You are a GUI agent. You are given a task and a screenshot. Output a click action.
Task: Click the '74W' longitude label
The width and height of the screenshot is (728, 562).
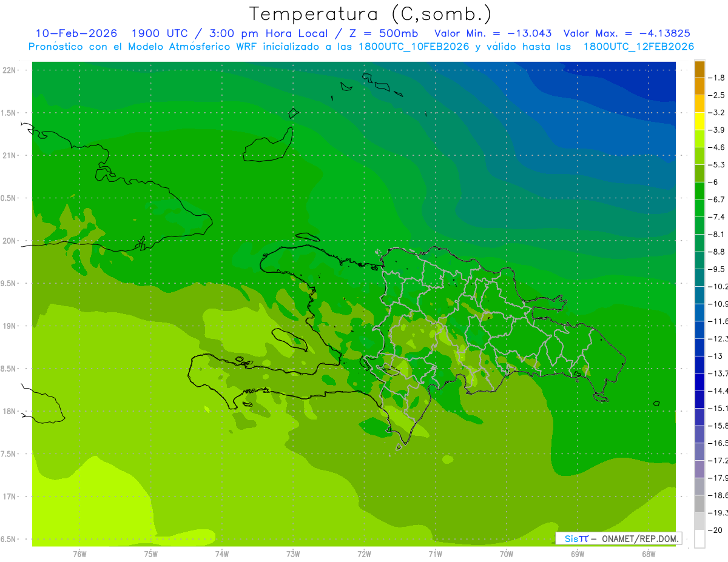(222, 554)
